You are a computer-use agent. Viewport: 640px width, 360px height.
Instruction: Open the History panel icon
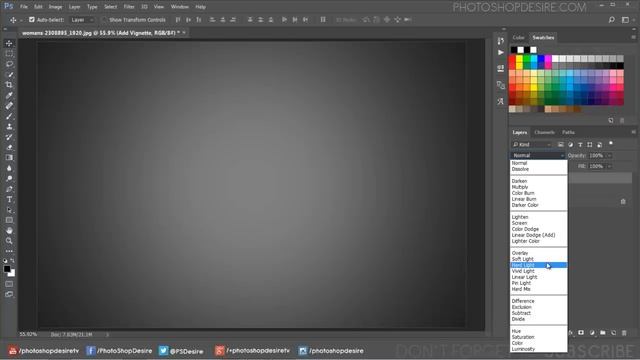[501, 40]
